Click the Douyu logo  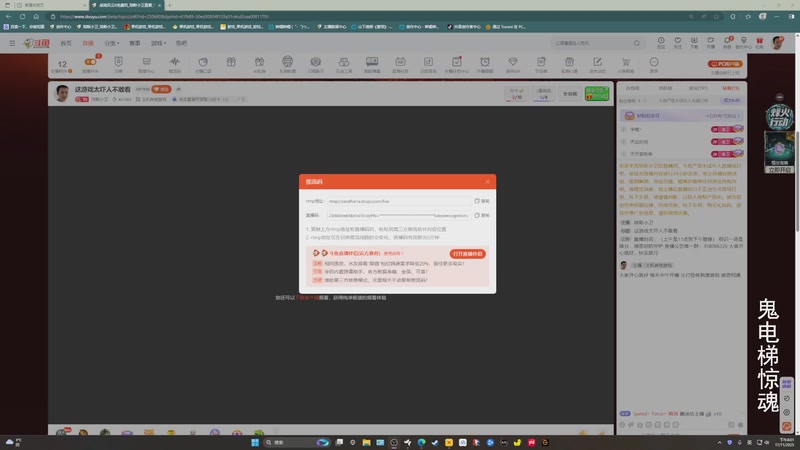[x=37, y=43]
